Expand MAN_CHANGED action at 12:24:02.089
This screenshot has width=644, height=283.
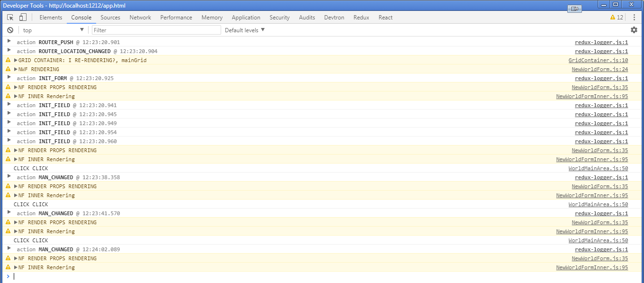pyautogui.click(x=9, y=249)
